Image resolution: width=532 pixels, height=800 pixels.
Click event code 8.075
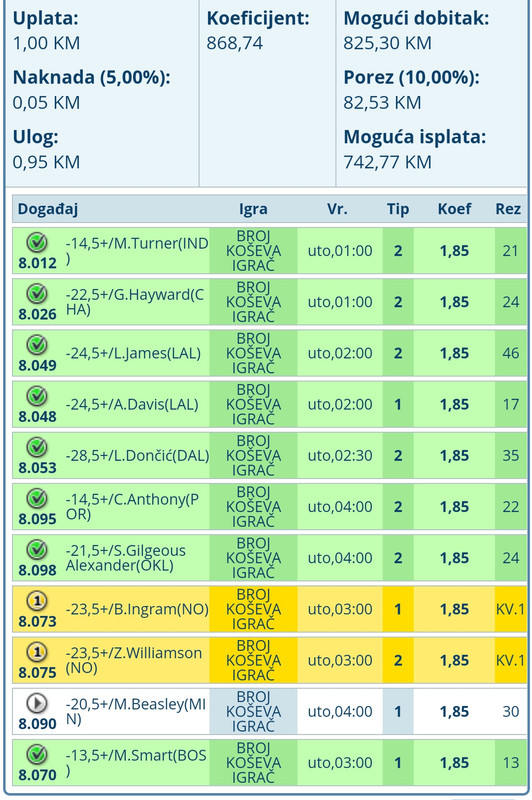point(37,672)
